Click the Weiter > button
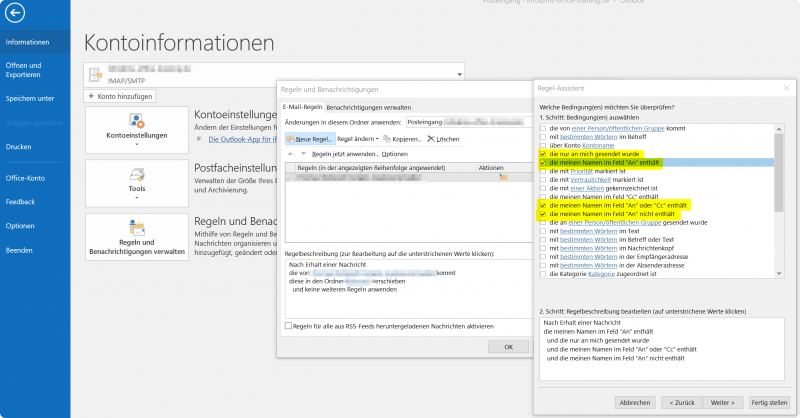Image resolution: width=800 pixels, height=418 pixels. [x=722, y=403]
